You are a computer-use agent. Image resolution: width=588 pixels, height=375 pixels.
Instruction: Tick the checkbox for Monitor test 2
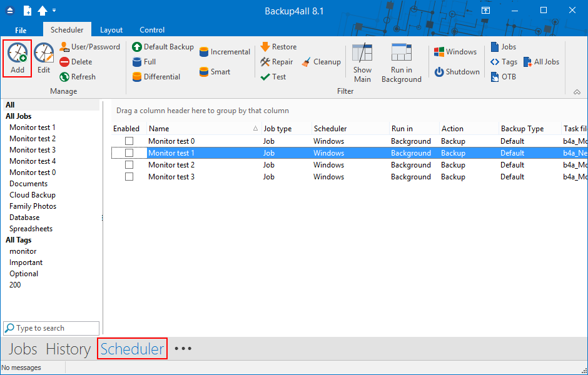129,165
